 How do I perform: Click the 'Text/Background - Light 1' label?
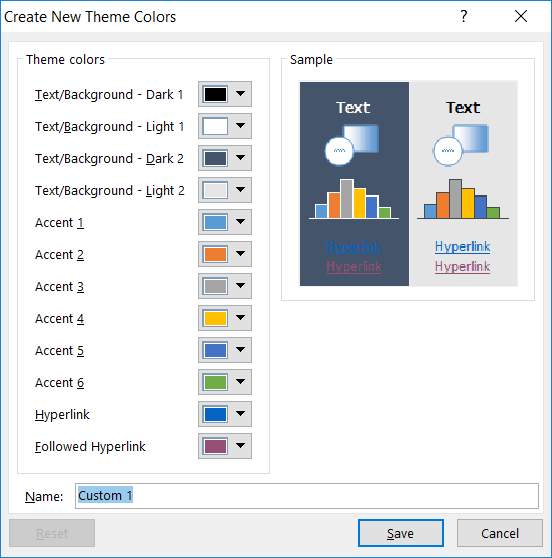coord(109,127)
